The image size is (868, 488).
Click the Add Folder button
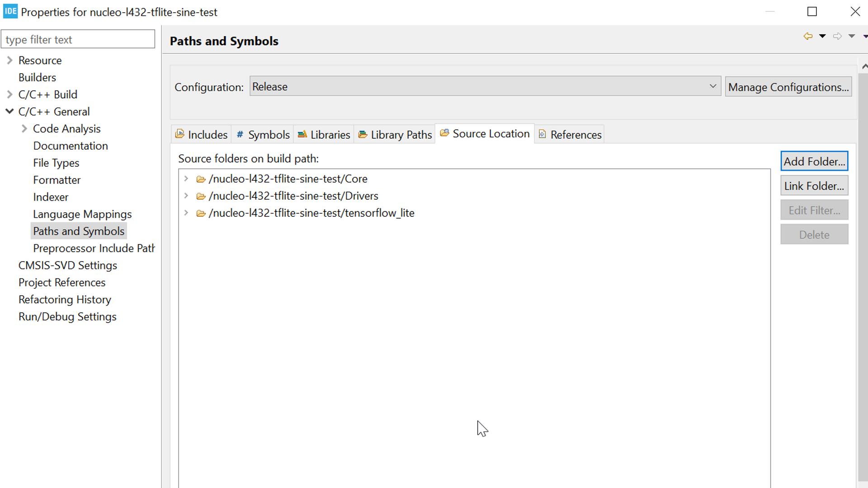pos(814,161)
